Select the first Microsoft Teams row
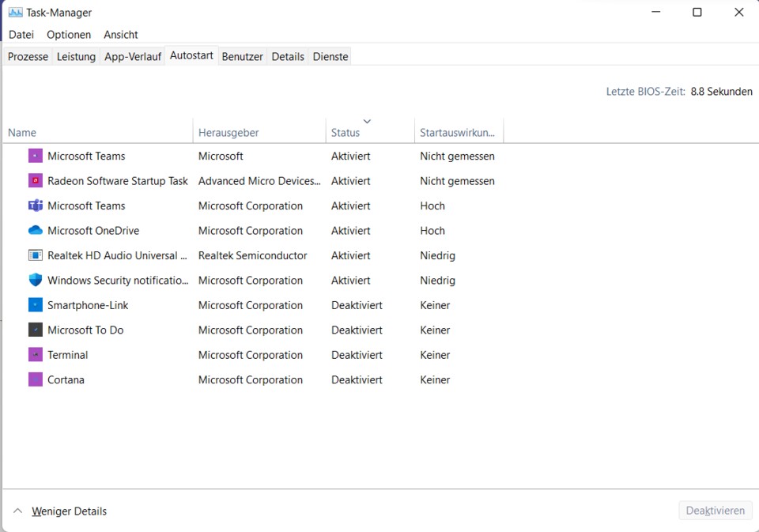Screen dimensions: 759x532 86,157
